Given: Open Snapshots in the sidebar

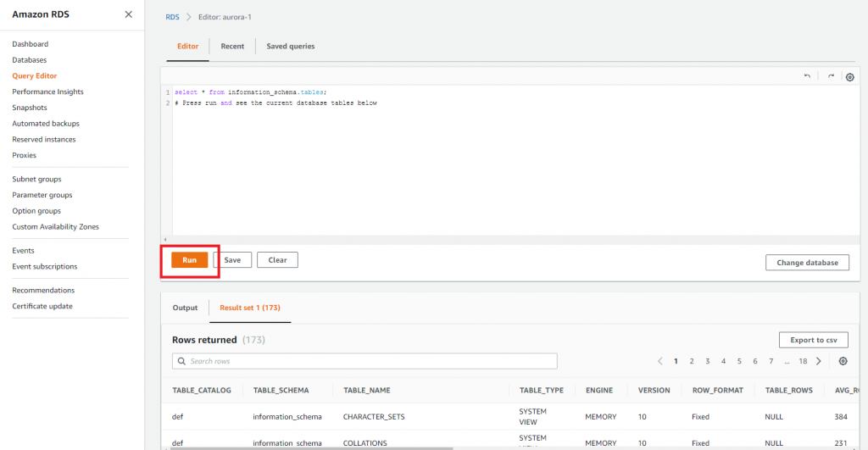Looking at the screenshot, I should pos(30,108).
